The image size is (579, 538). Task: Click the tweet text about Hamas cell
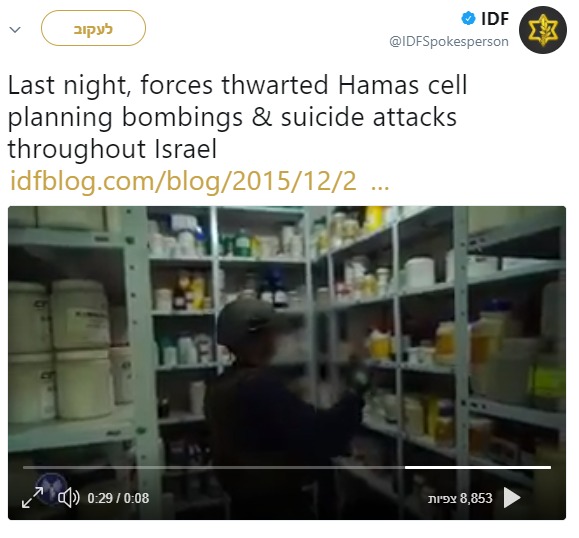click(237, 117)
